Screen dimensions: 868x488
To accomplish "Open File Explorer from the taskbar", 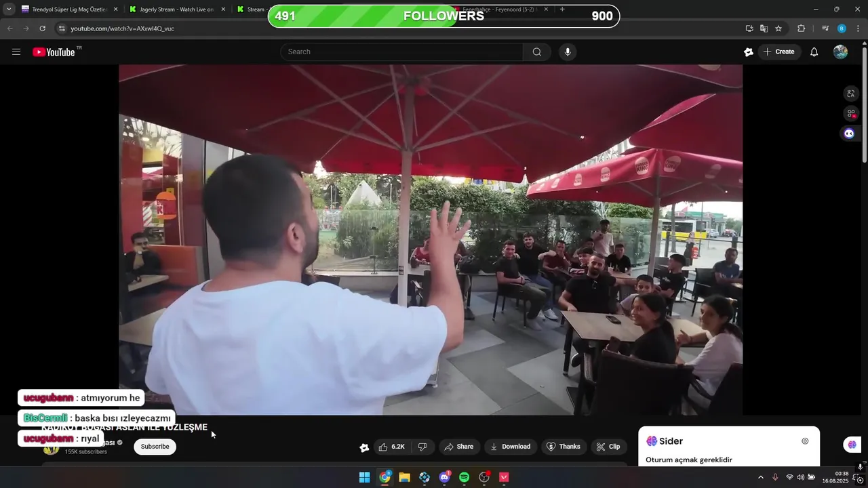I will tap(404, 477).
